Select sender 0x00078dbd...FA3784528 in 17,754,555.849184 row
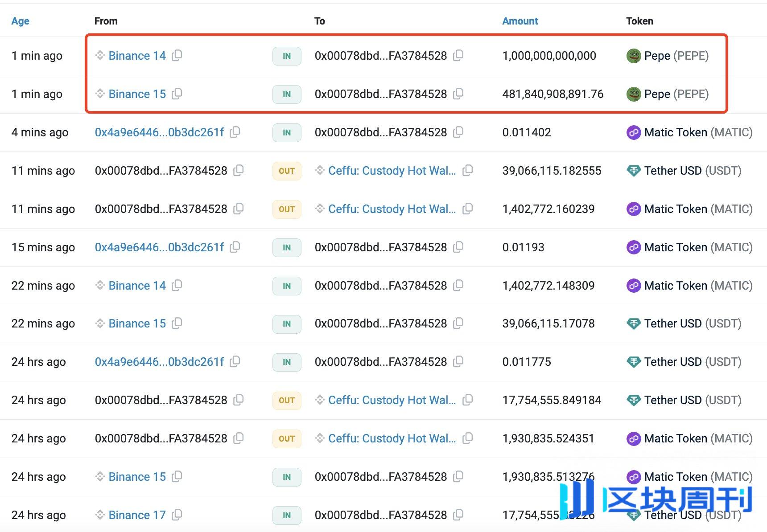Viewport: 767px width, 532px height. pos(161,400)
